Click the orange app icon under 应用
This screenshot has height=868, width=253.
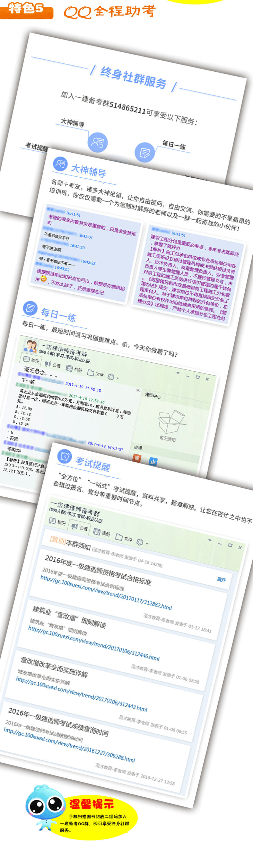137,458
